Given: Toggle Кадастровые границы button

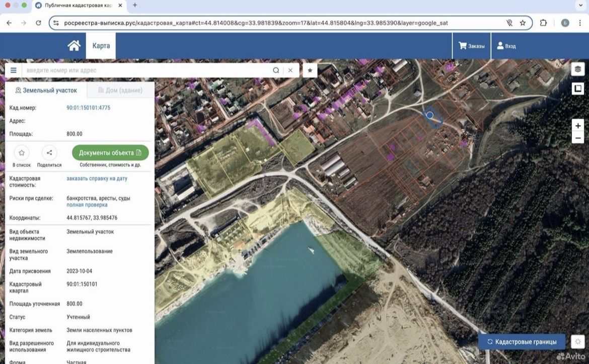Looking at the screenshot, I should pos(522,342).
